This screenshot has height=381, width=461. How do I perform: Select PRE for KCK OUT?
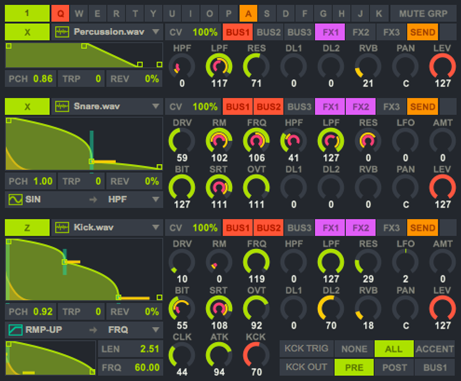coord(354,367)
